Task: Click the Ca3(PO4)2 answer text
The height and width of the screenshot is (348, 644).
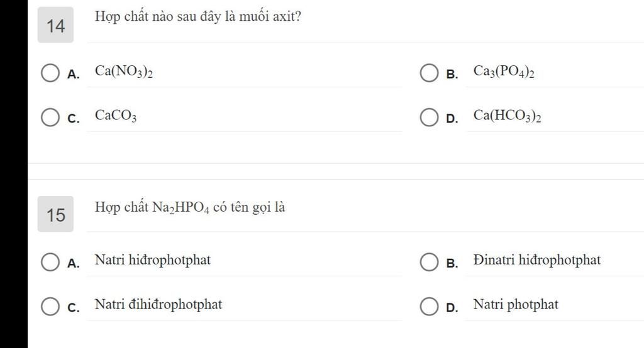Action: (504, 72)
